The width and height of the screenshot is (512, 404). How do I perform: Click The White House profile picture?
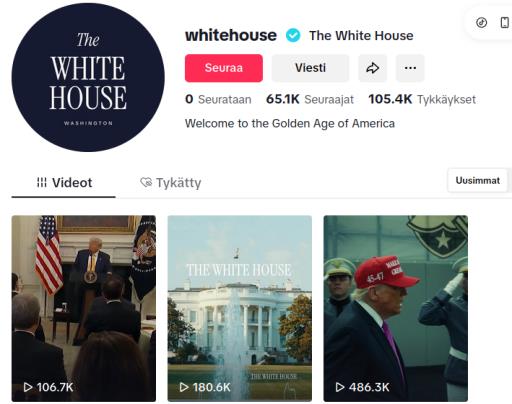coord(88,77)
